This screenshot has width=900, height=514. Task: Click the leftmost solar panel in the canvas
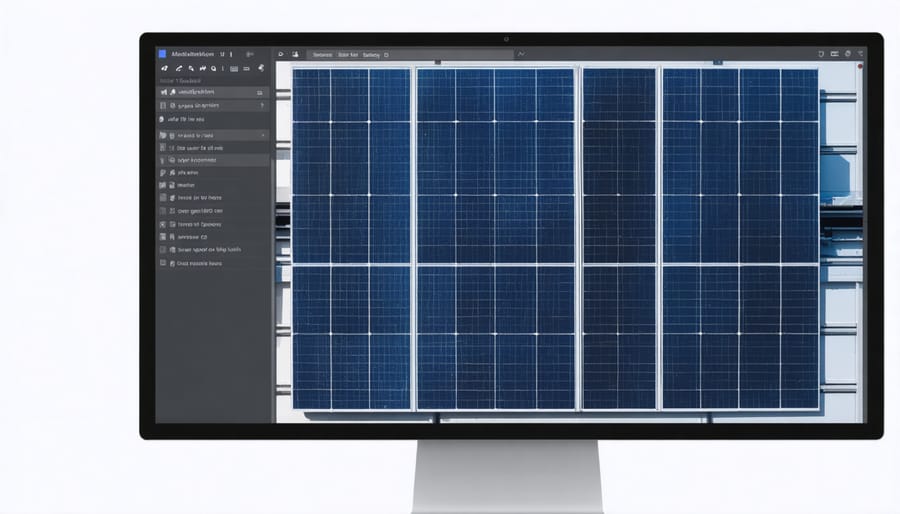(x=351, y=239)
